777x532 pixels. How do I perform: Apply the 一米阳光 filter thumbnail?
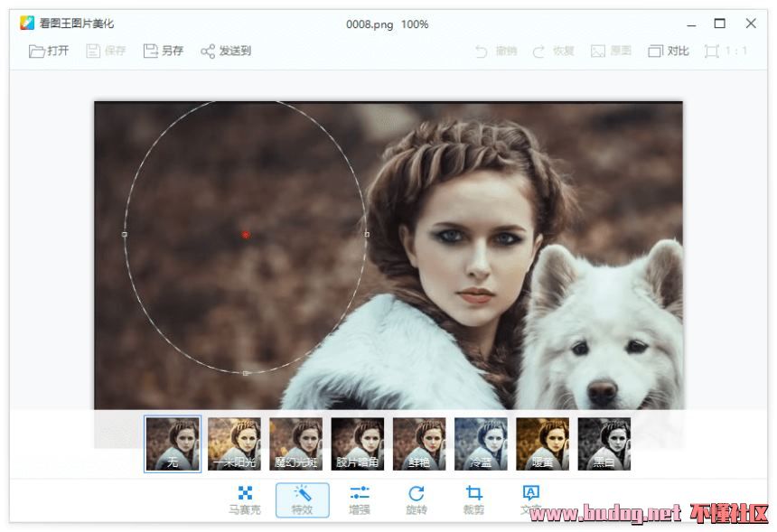(234, 443)
